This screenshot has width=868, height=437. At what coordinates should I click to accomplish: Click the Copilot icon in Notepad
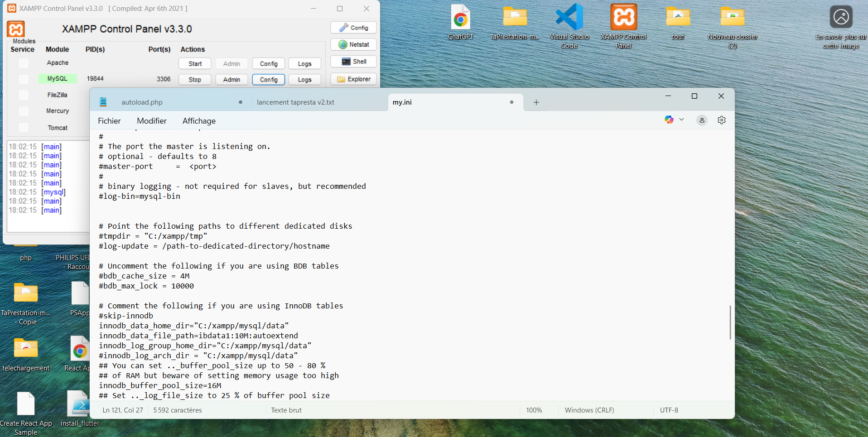pyautogui.click(x=669, y=120)
